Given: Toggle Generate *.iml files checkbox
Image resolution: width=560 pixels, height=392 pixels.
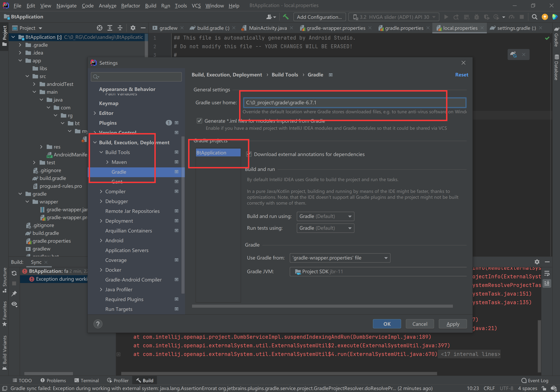Looking at the screenshot, I should [x=199, y=121].
